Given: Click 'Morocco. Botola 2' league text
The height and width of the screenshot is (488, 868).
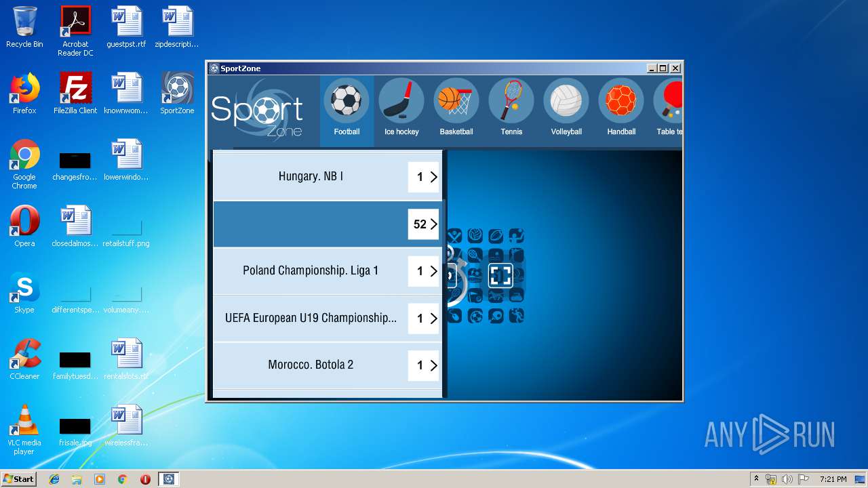Looking at the screenshot, I should [x=311, y=365].
